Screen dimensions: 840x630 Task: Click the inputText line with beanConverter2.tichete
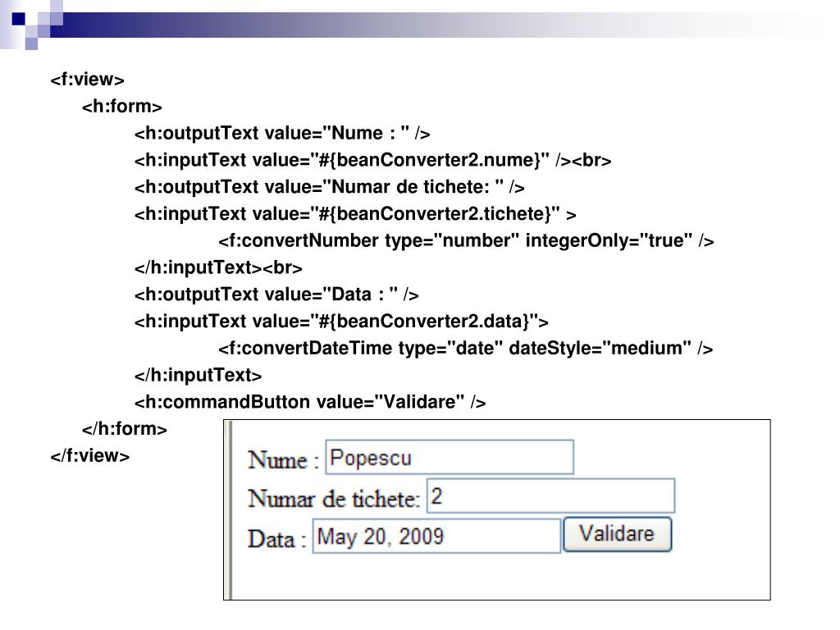[355, 214]
